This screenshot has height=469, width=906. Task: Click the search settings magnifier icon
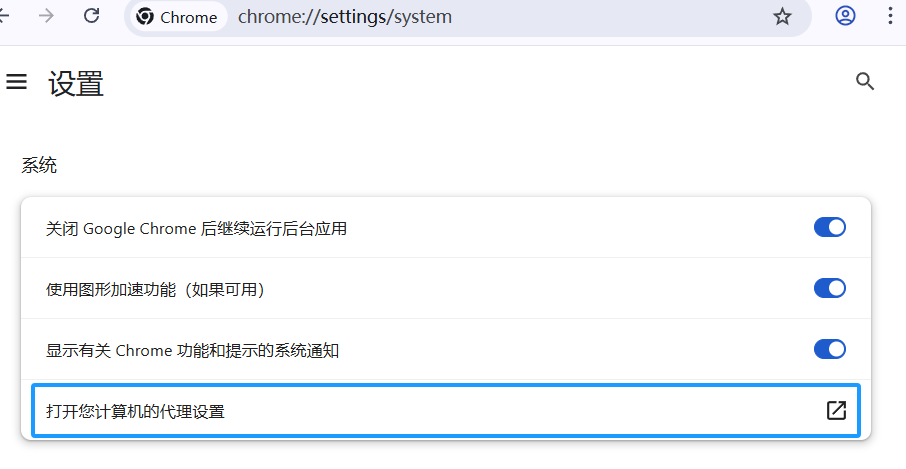pos(865,82)
